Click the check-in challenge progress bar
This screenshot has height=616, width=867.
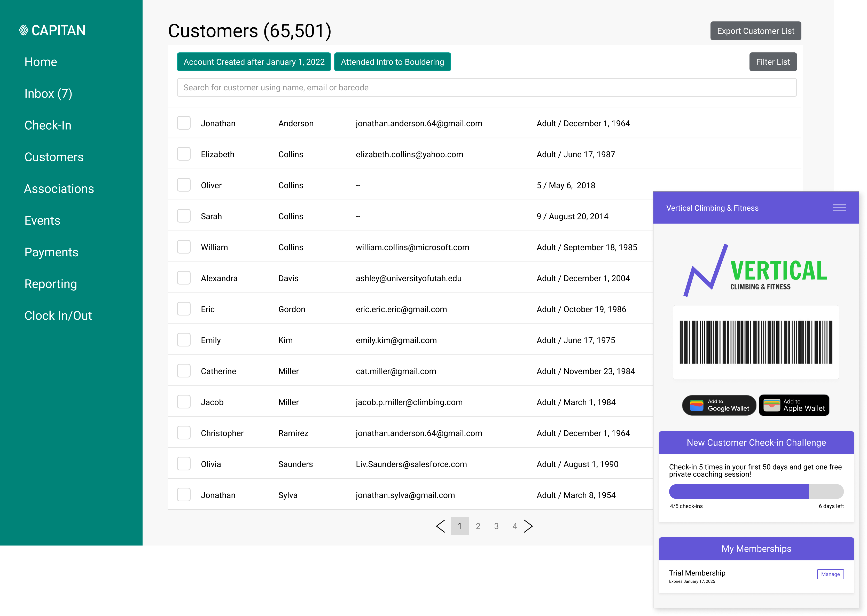pyautogui.click(x=756, y=492)
